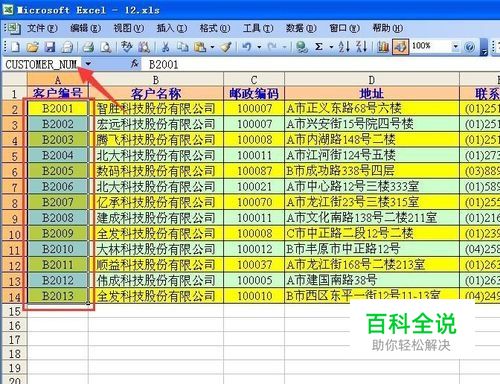Open the 编辑(E) menu

pos(85,28)
